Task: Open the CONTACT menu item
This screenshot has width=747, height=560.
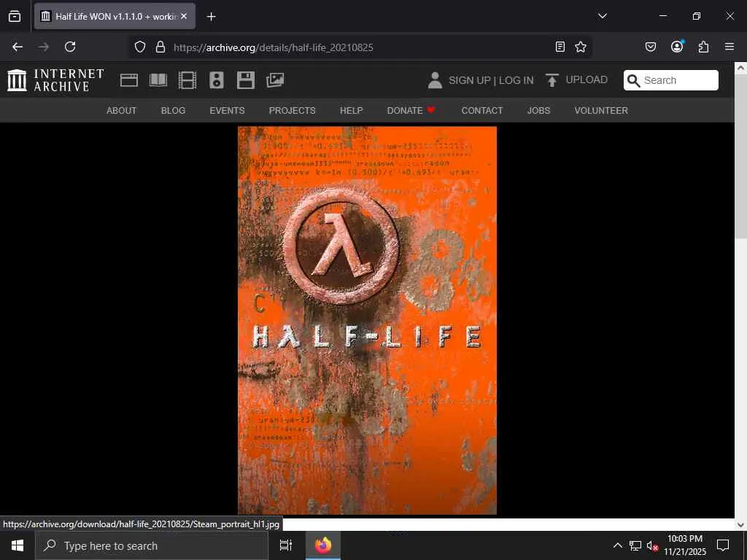Action: coord(482,111)
